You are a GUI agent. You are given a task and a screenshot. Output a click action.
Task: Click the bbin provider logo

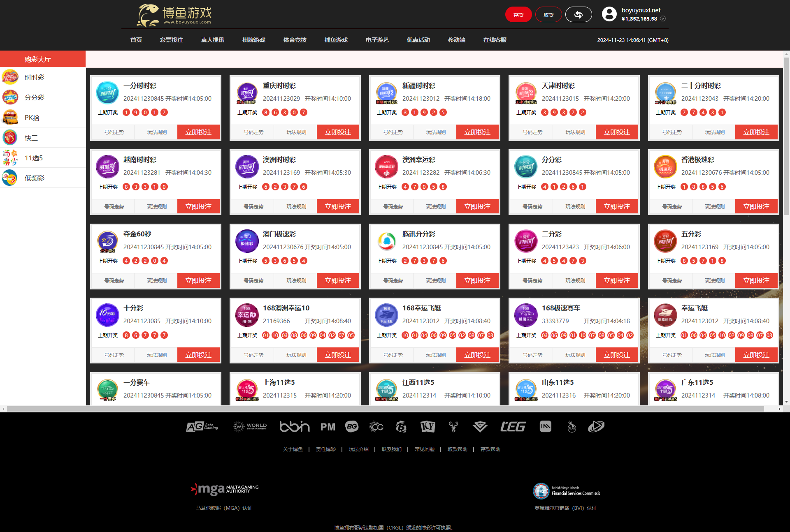point(294,427)
